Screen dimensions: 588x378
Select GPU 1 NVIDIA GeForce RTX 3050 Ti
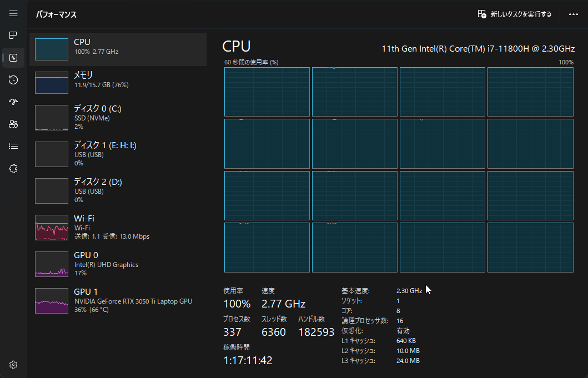coord(118,300)
